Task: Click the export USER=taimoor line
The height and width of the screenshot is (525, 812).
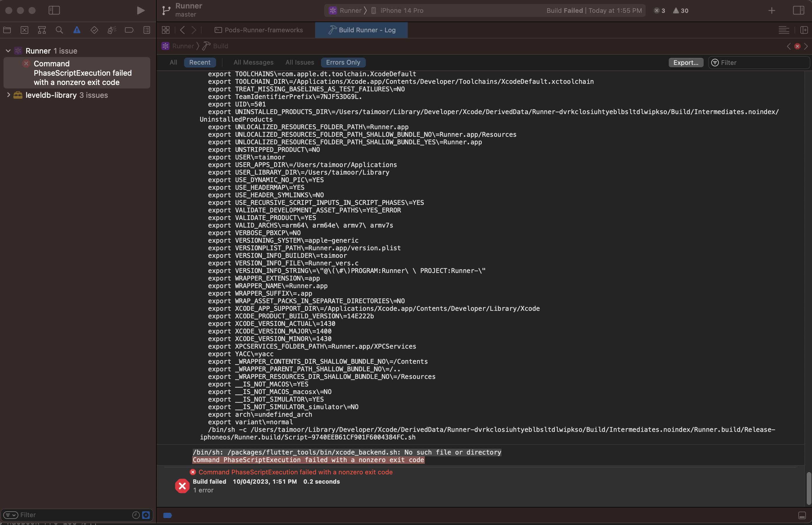Action: [246, 157]
